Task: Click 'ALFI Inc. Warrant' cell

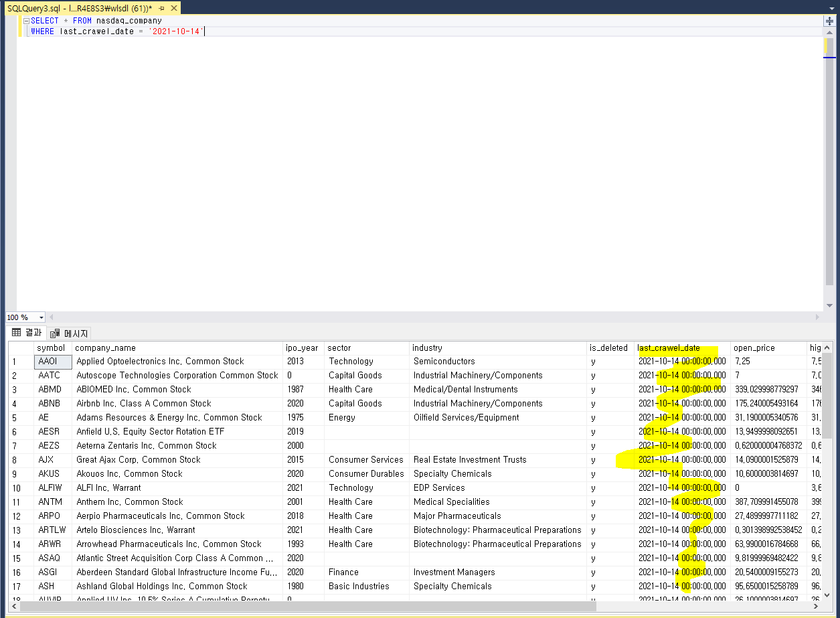Action: pyautogui.click(x=177, y=488)
